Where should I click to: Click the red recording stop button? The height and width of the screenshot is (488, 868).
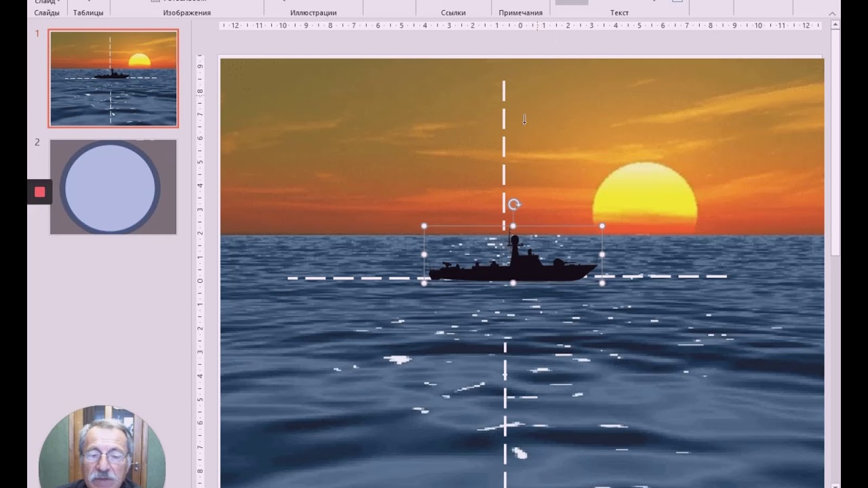click(39, 192)
